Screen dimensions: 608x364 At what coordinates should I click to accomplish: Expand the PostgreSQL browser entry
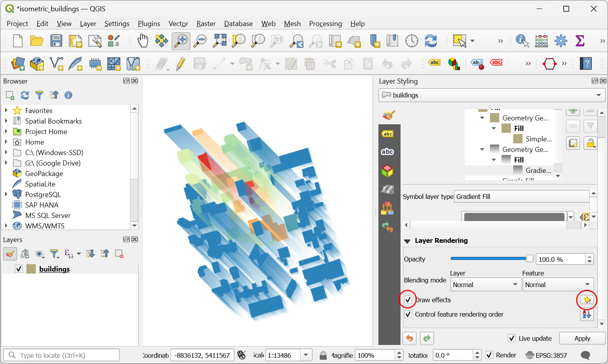coord(6,194)
